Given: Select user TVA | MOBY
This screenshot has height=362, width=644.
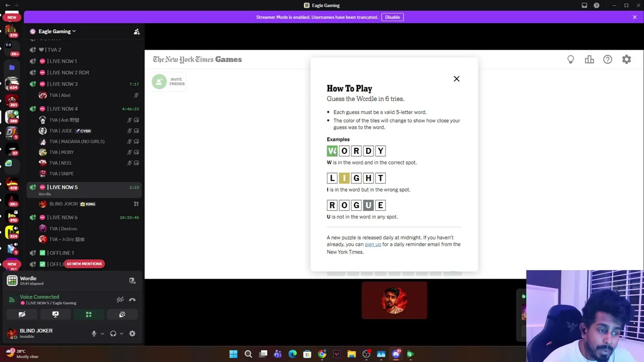Looking at the screenshot, I should [89, 152].
